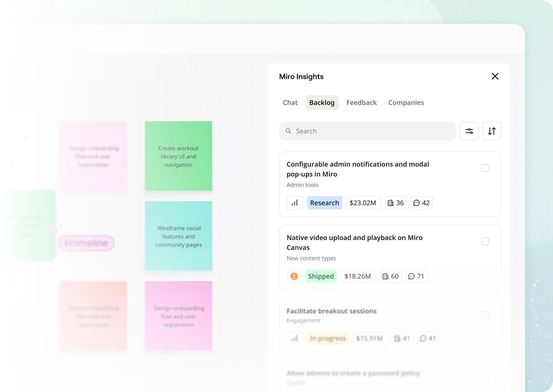This screenshot has height=392, width=553.
Task: Click the 60 companies chip
Action: (x=390, y=276)
